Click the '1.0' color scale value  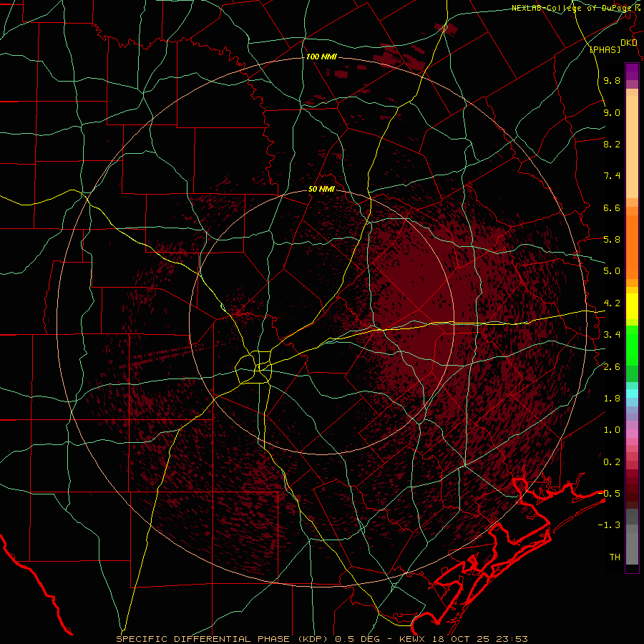pos(612,430)
